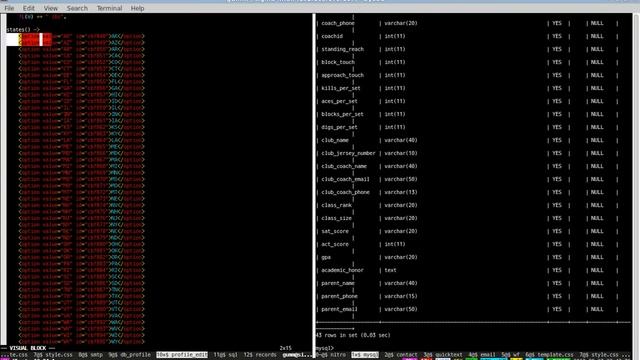
Task: Click the parent_name field name
Action: (338, 283)
